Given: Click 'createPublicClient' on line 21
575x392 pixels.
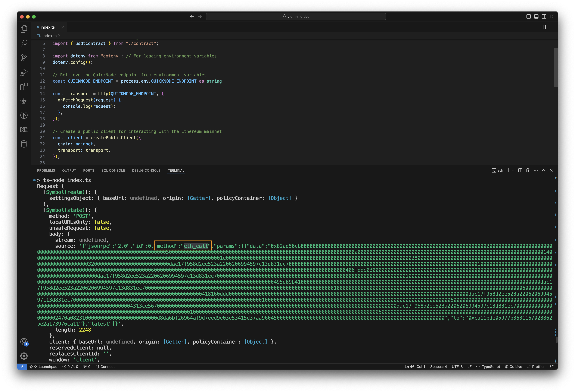Looking at the screenshot, I should [113, 138].
